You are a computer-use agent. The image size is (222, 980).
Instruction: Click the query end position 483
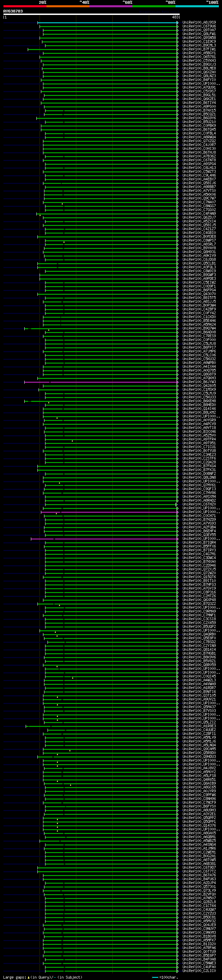175,17
